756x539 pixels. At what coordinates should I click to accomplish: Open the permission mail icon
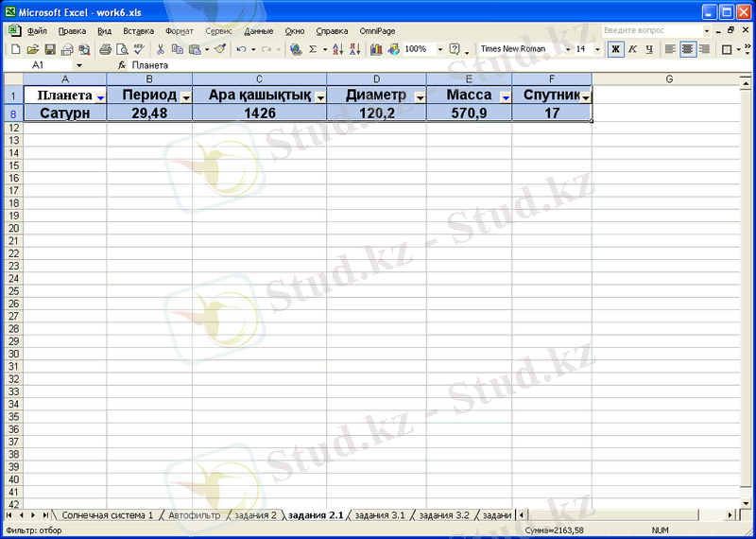point(67,49)
